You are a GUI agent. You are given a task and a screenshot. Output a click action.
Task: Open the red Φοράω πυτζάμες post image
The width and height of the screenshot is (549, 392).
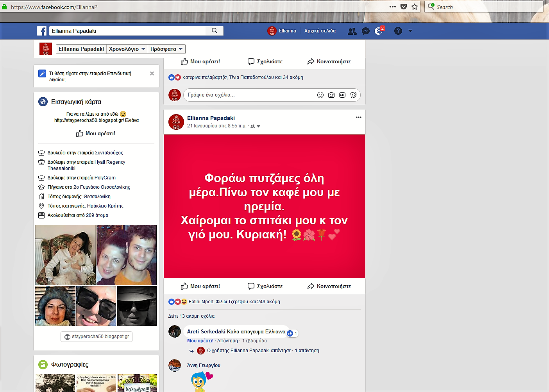pos(265,206)
